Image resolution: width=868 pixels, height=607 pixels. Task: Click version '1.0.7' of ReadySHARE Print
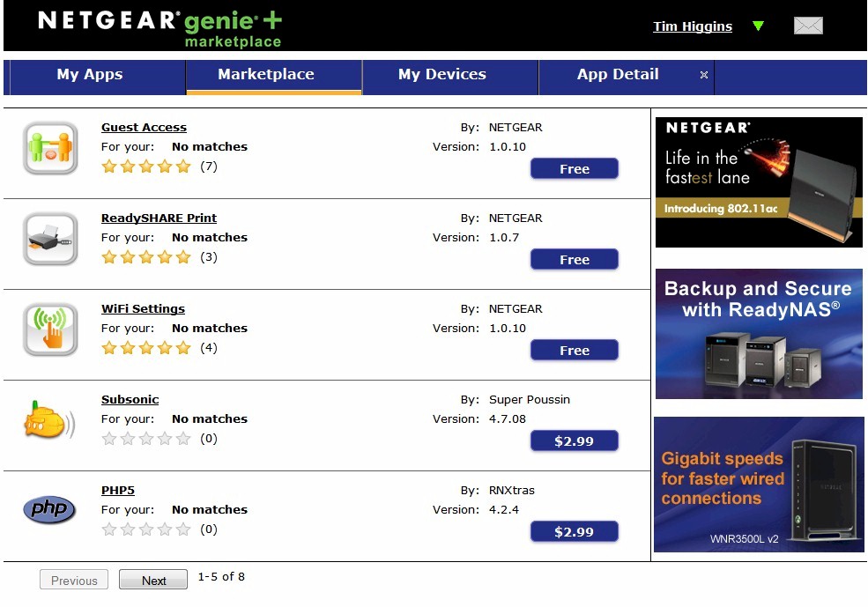[504, 237]
